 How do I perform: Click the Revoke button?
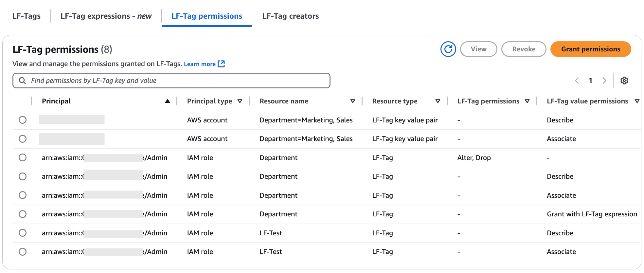[524, 49]
